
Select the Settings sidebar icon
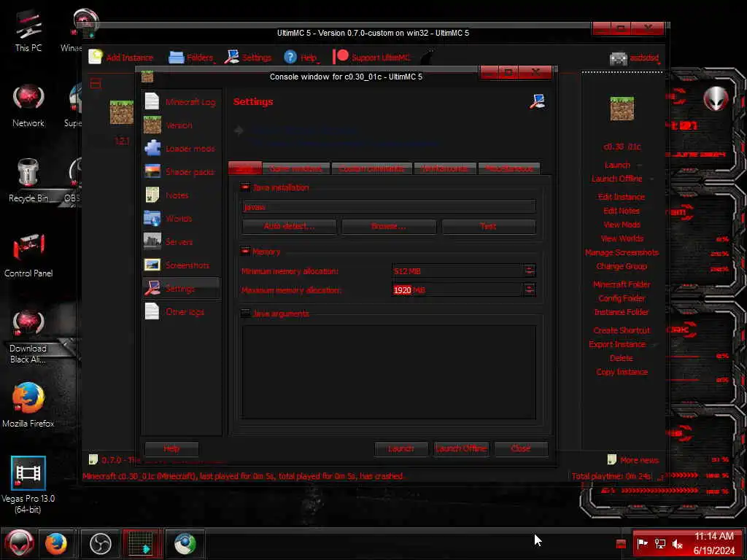coord(152,288)
